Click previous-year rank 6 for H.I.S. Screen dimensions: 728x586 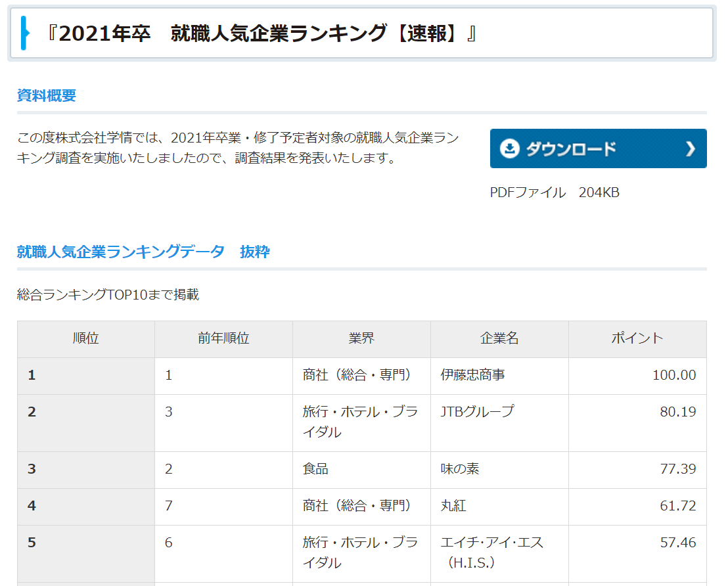click(x=224, y=554)
